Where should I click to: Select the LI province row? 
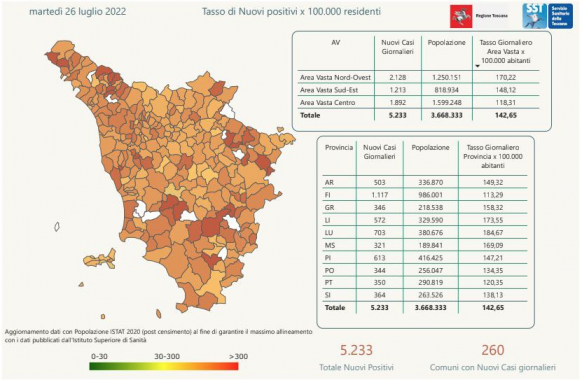425,220
